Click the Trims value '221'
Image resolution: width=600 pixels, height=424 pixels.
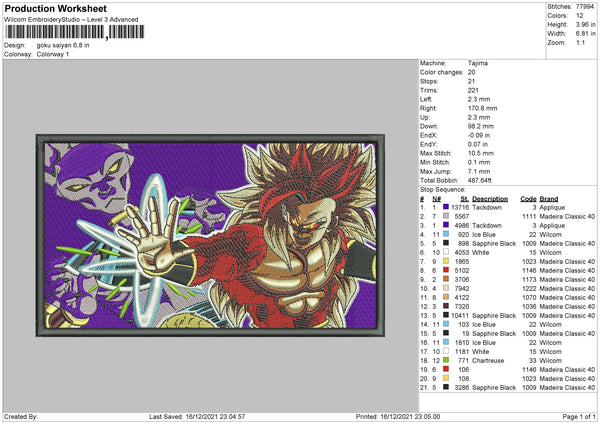473,90
